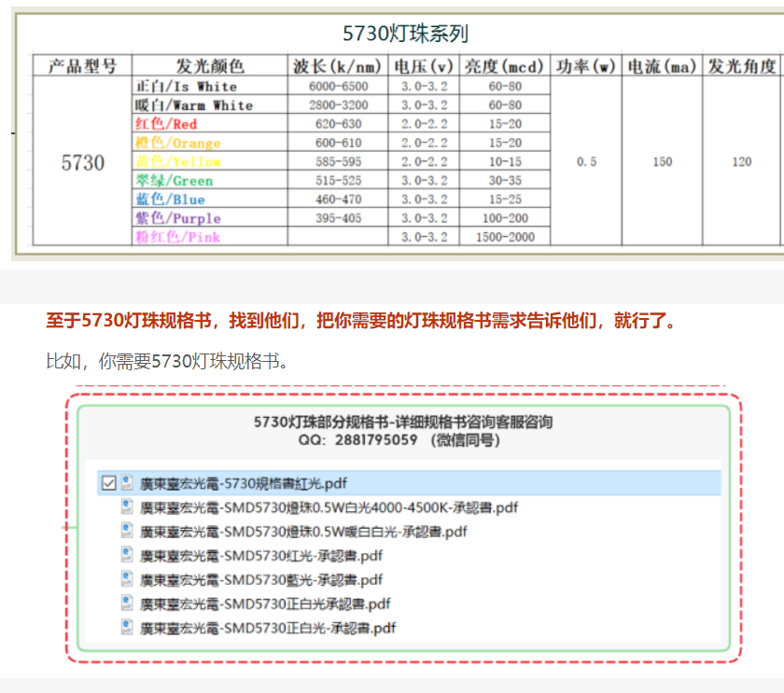Click the Pink row brightness 1500-2000
The image size is (784, 693).
[505, 237]
